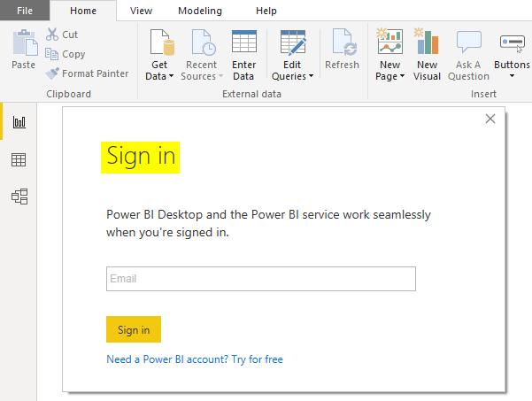Viewport: 532px width, 401px height.
Task: Click the Refresh icon
Action: point(344,42)
